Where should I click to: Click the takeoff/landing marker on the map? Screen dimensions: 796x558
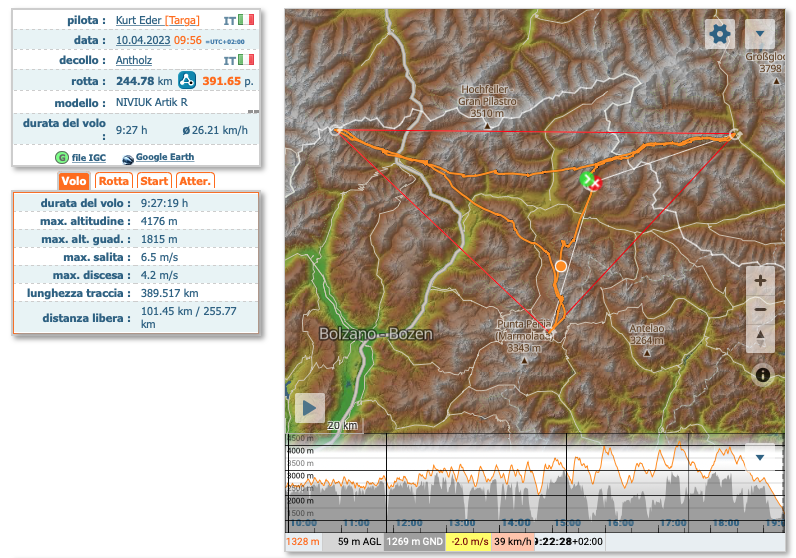(589, 180)
